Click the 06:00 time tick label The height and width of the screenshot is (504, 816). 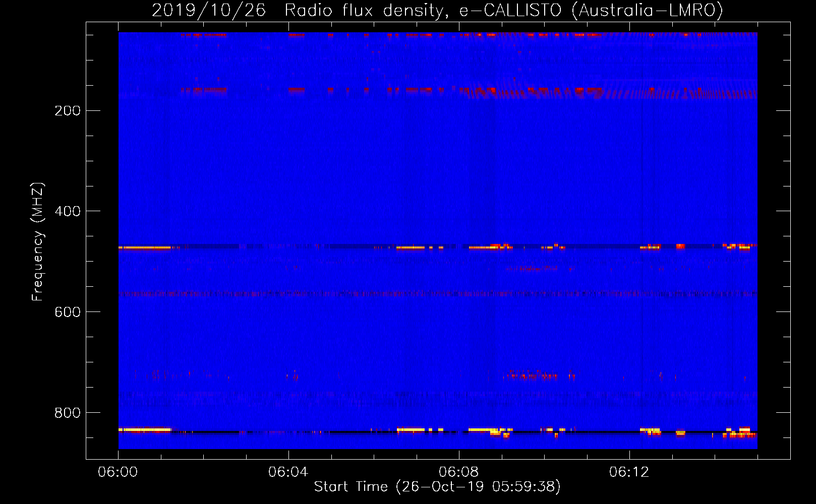click(118, 472)
